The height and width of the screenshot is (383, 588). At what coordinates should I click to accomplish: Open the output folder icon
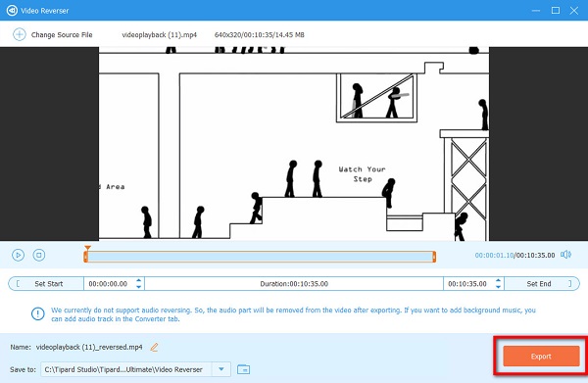pos(244,369)
